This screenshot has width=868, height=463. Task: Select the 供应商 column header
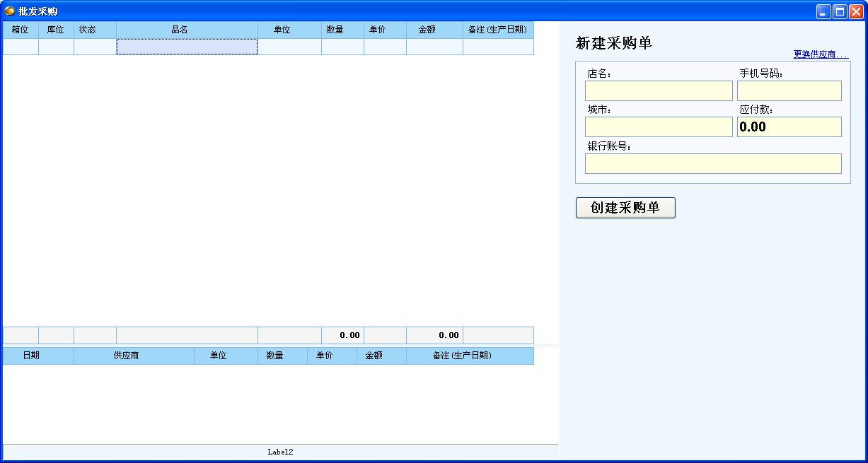point(134,356)
